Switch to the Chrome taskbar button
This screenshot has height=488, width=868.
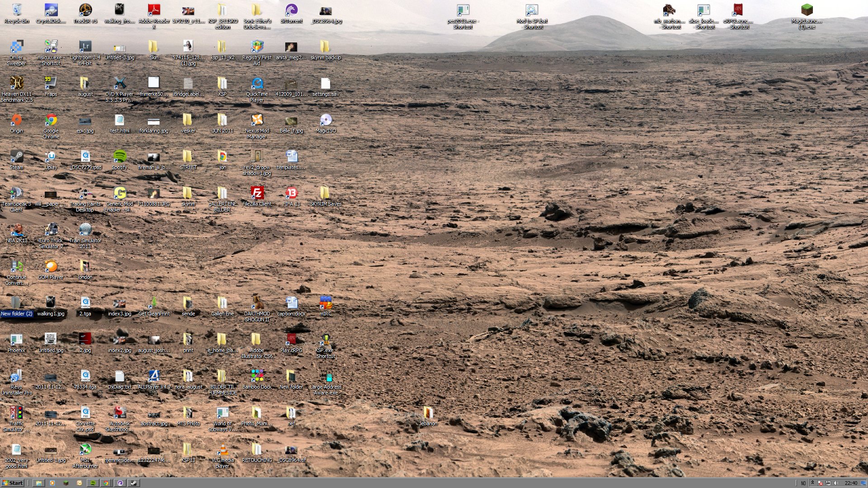coord(106,483)
